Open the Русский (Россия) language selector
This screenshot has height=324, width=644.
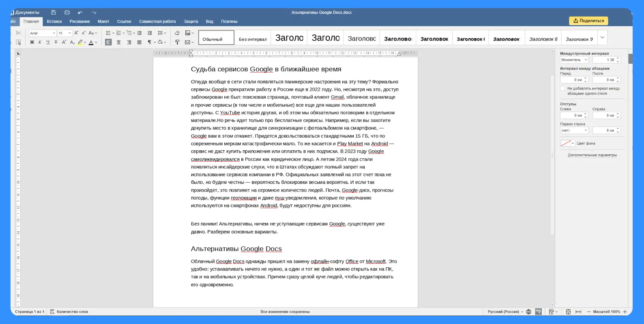tap(505, 311)
